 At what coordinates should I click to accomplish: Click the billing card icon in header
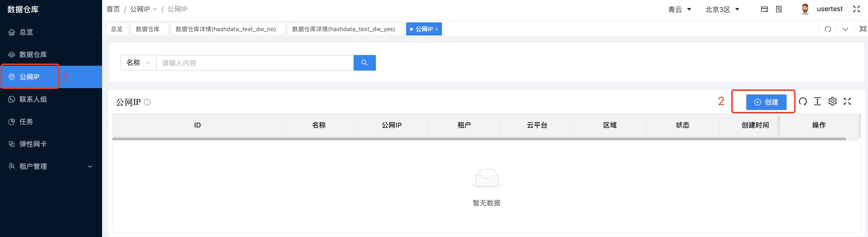tap(764, 9)
